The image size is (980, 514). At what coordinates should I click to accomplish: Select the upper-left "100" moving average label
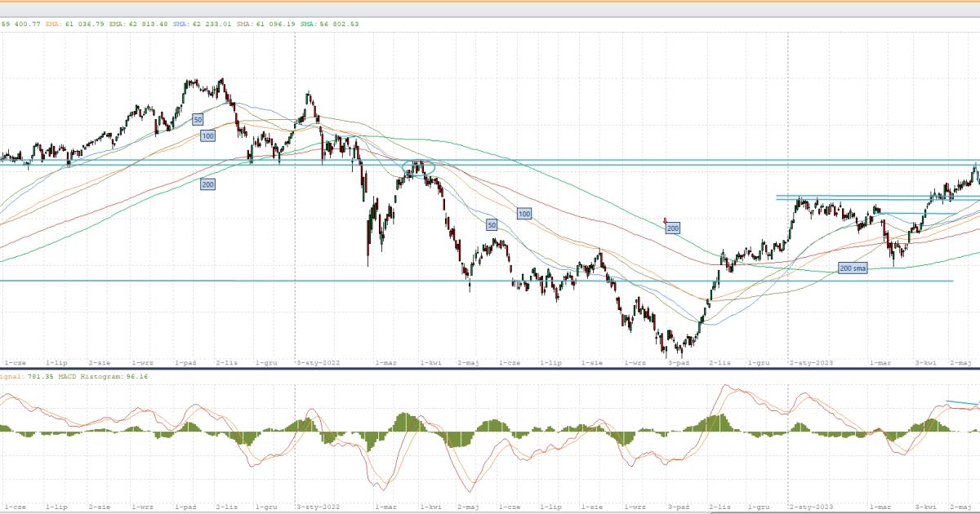click(207, 136)
